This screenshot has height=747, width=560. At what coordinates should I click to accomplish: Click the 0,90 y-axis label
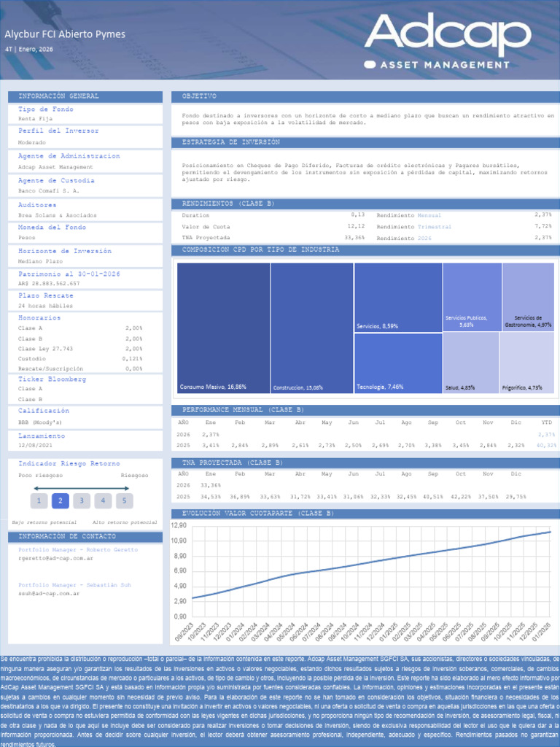coord(181,616)
